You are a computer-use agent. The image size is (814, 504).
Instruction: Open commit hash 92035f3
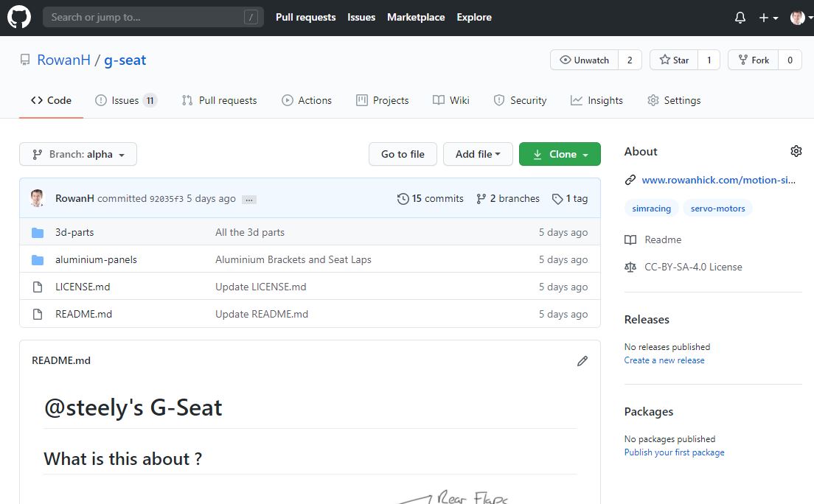coord(167,199)
